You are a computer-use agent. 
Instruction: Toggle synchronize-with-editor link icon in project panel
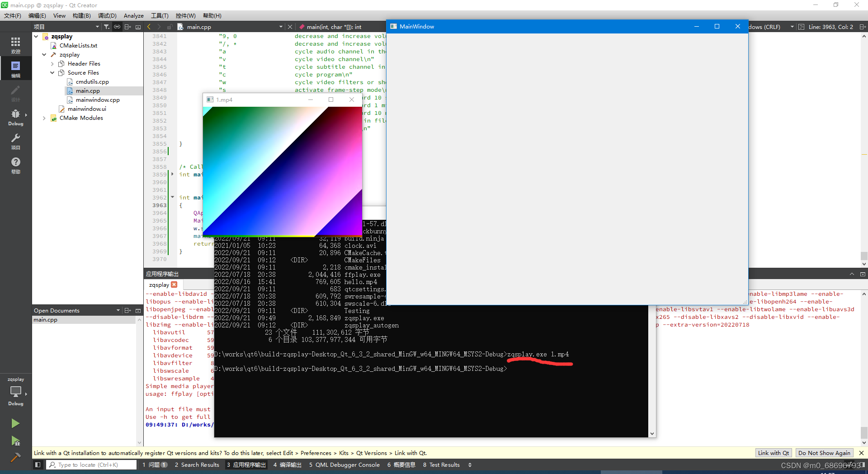tap(117, 27)
